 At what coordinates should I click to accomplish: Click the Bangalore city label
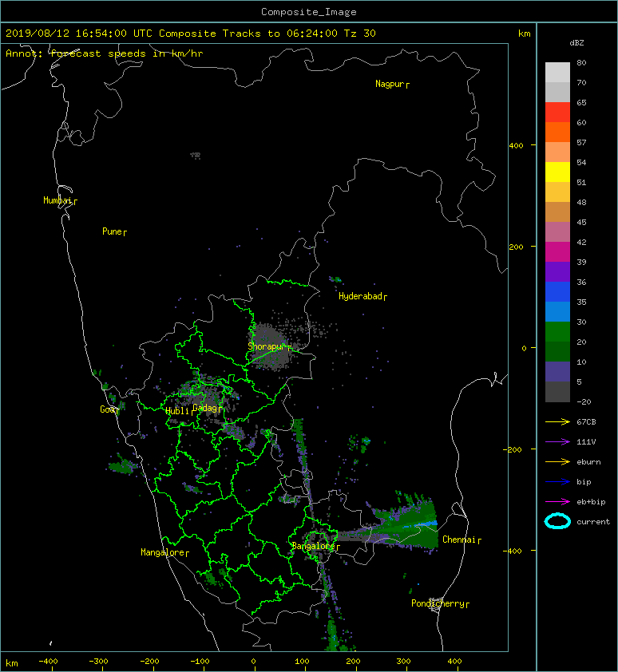[x=313, y=546]
